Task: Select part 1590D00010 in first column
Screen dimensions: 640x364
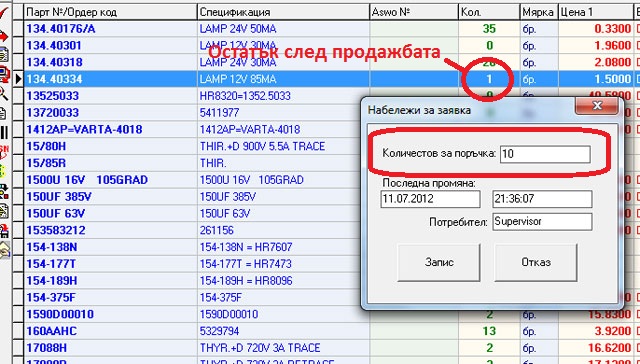Action: 60,315
